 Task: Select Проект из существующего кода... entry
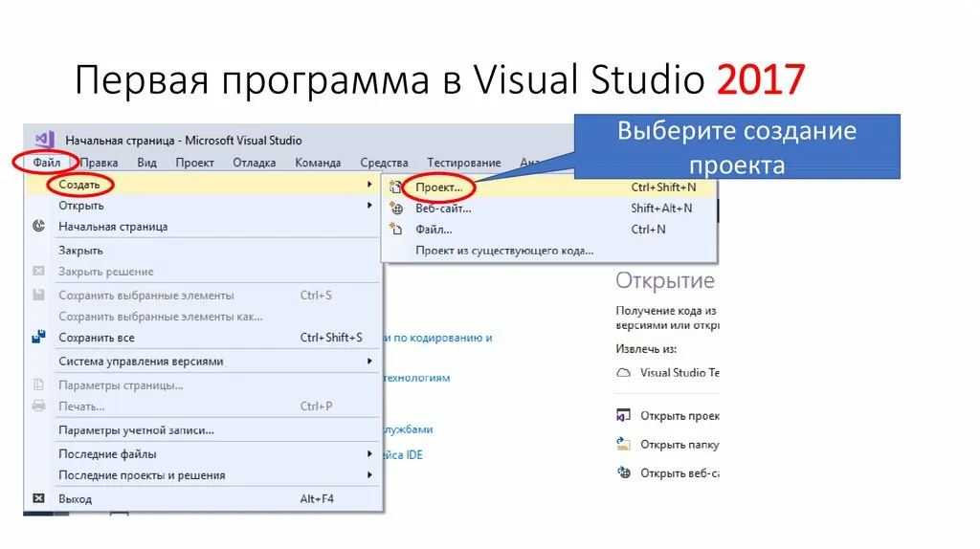(x=503, y=251)
